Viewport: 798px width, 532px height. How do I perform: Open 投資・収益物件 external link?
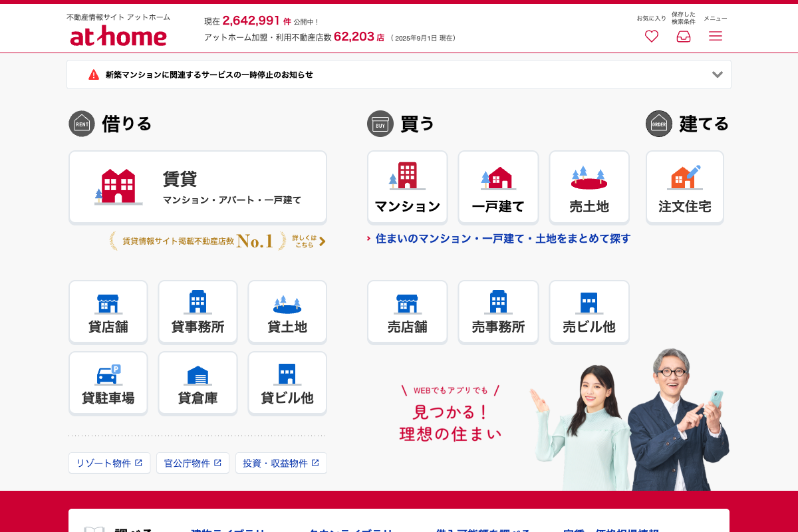(281, 463)
